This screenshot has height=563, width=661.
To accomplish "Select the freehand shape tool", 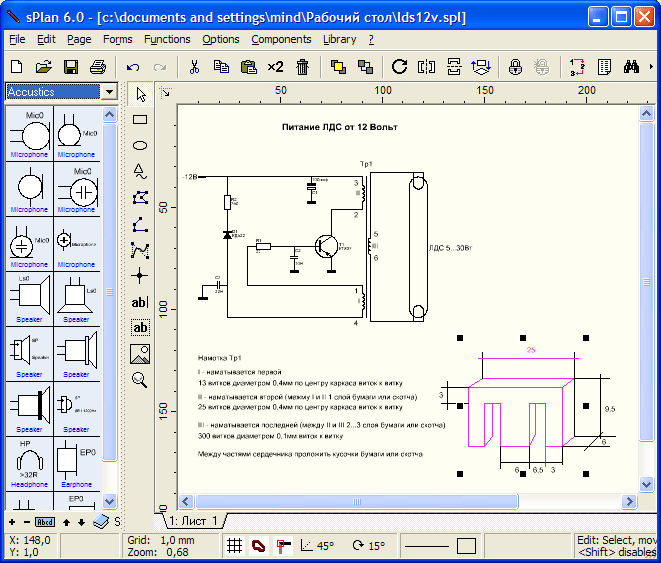I will pos(140,172).
